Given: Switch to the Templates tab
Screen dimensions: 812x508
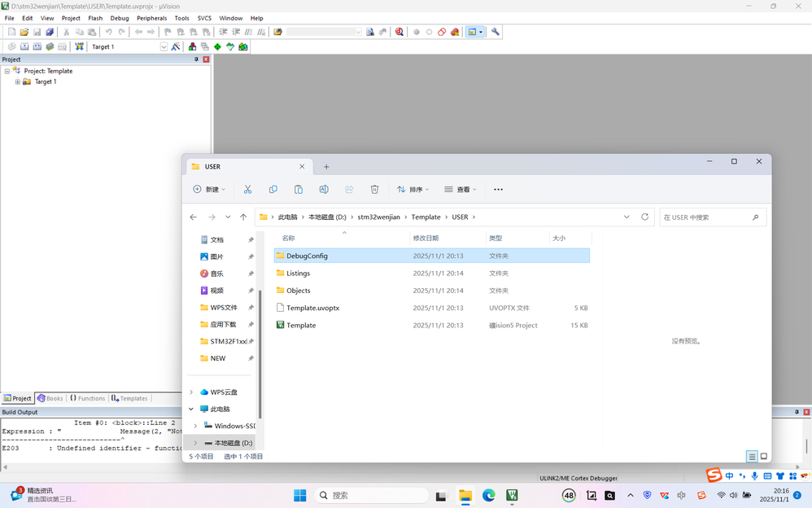Looking at the screenshot, I should tap(129, 398).
